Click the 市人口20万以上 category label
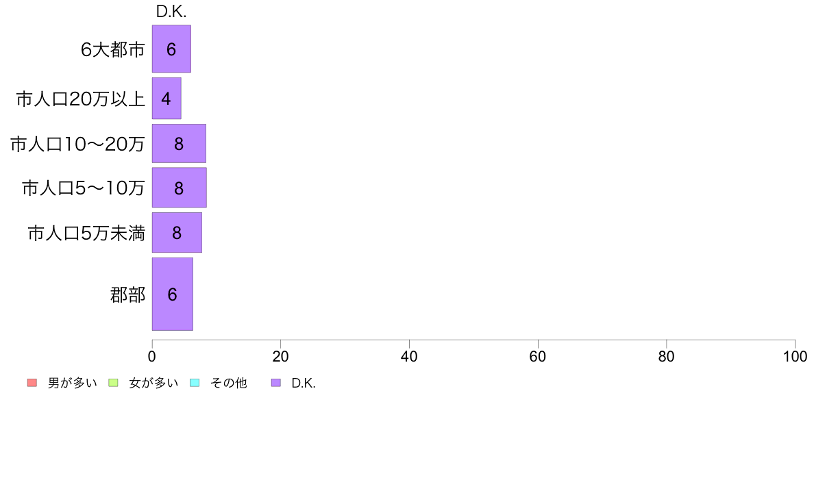 (80, 99)
